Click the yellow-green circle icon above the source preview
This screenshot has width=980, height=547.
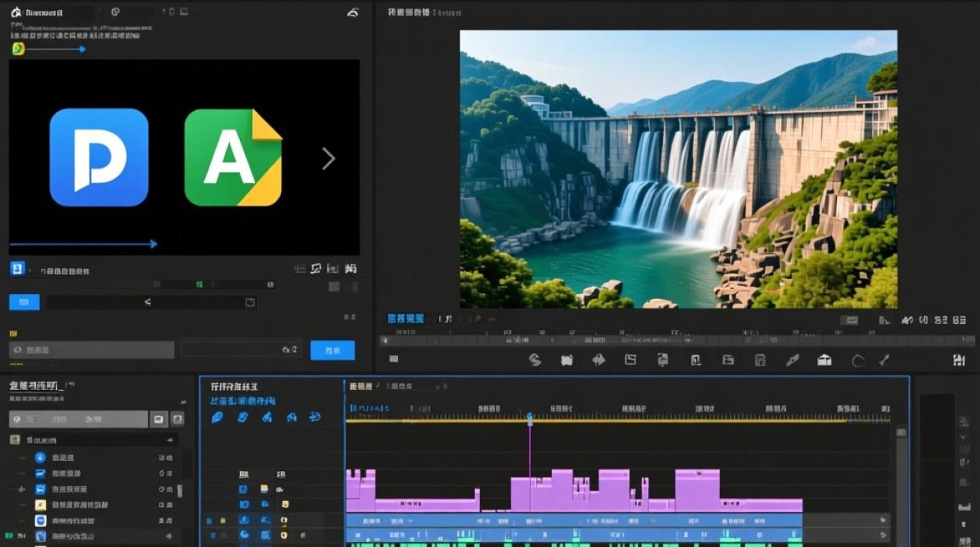point(18,49)
